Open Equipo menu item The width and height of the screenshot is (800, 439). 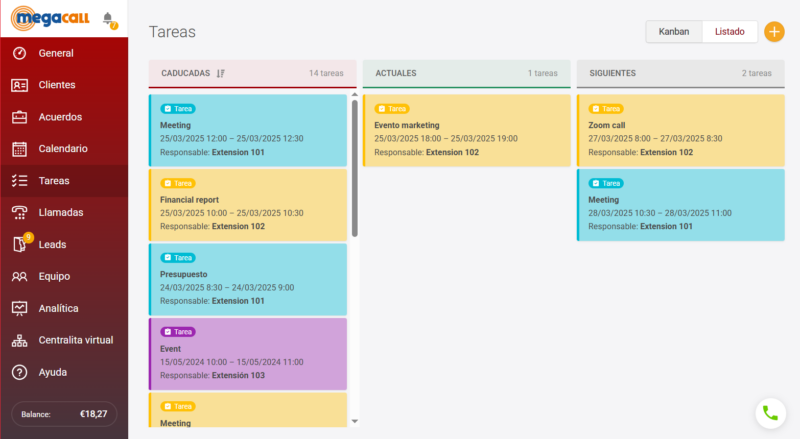tap(56, 276)
